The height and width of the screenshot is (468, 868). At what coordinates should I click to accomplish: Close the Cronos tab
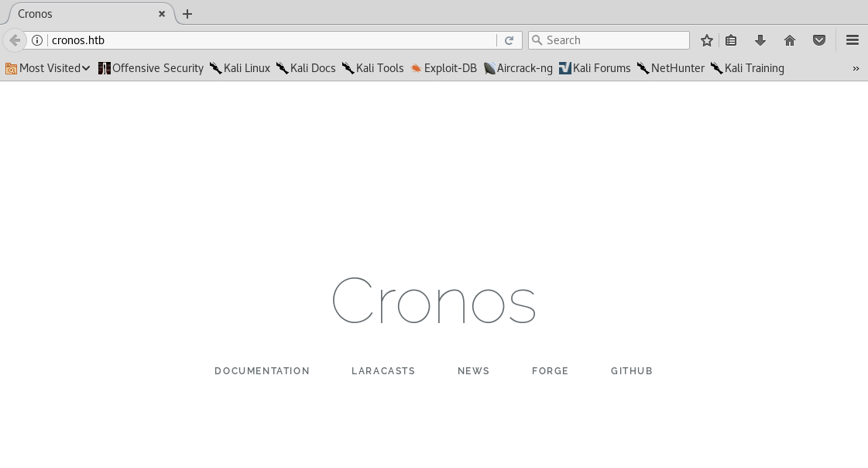coord(162,14)
